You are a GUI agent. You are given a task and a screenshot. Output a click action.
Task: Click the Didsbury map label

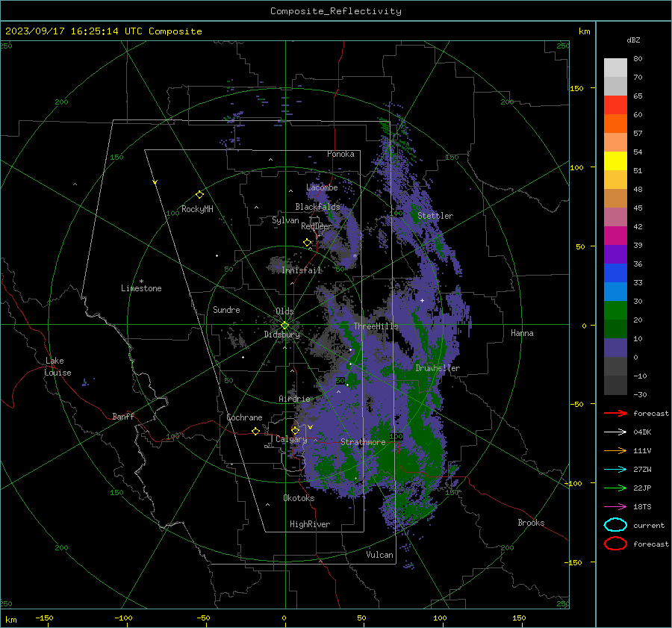point(281,335)
